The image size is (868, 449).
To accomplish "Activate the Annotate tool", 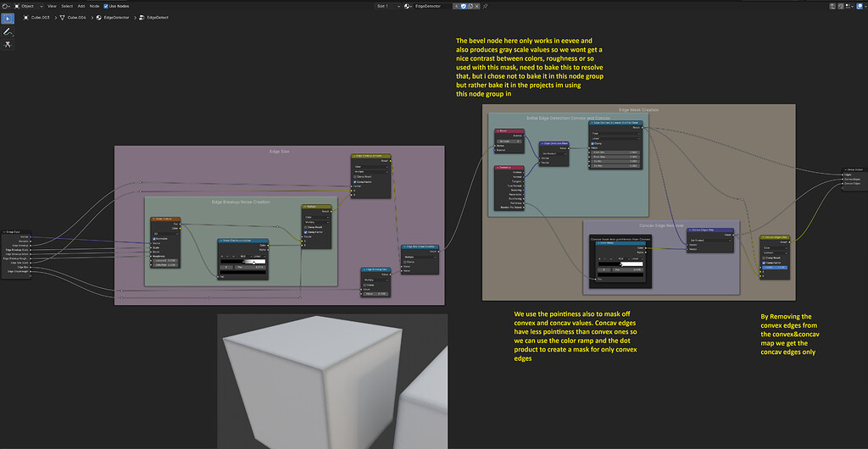I will coord(8,31).
